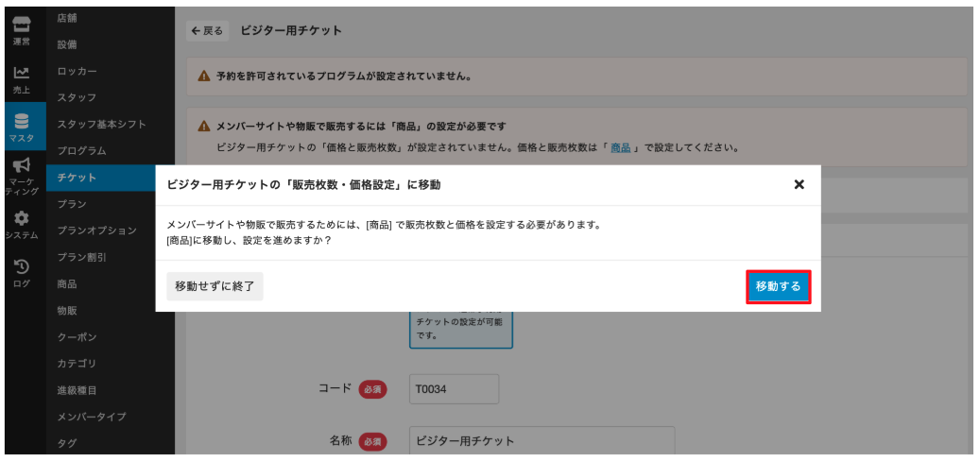
Task: Select ロッカー in the side menu
Action: tap(77, 71)
